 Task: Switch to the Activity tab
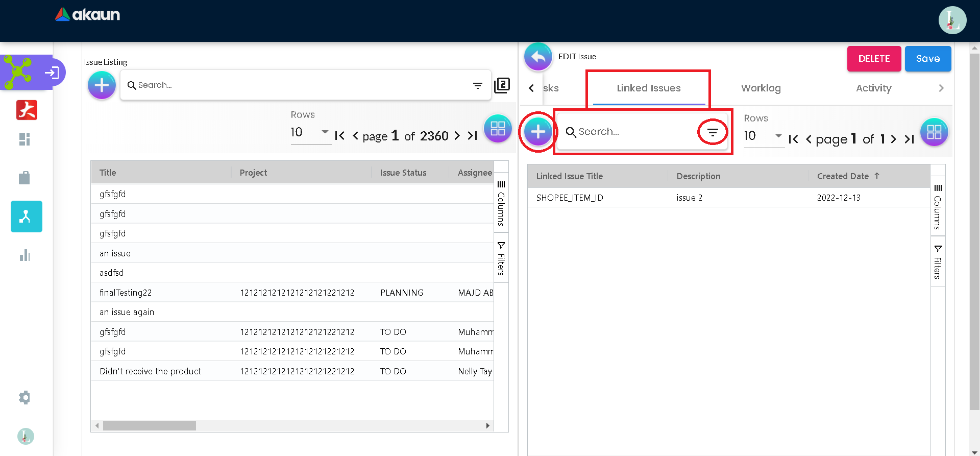coord(873,88)
